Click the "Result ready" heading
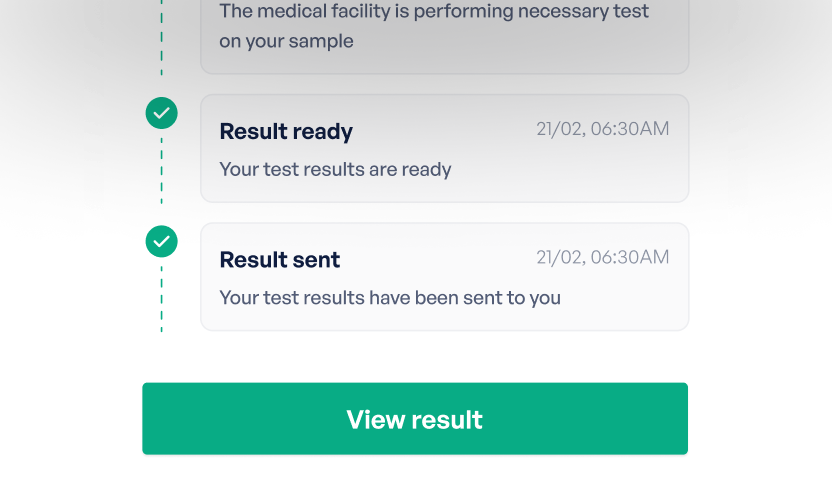Screen dimensions: 832x482 pos(286,131)
